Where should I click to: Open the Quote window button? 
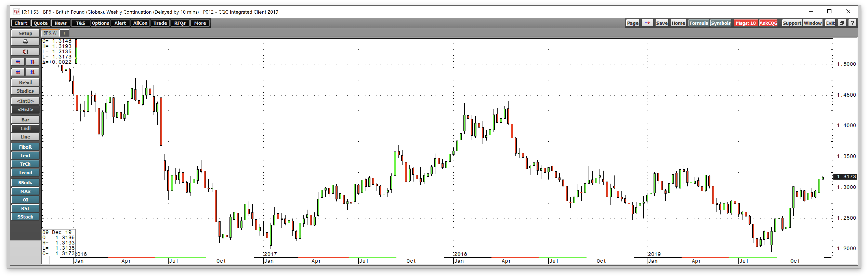tap(40, 23)
